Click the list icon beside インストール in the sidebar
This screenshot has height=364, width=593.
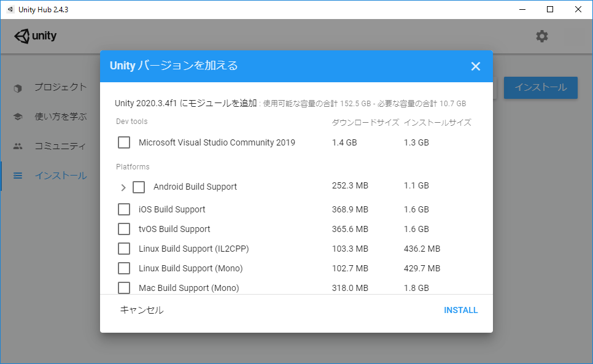tap(18, 176)
